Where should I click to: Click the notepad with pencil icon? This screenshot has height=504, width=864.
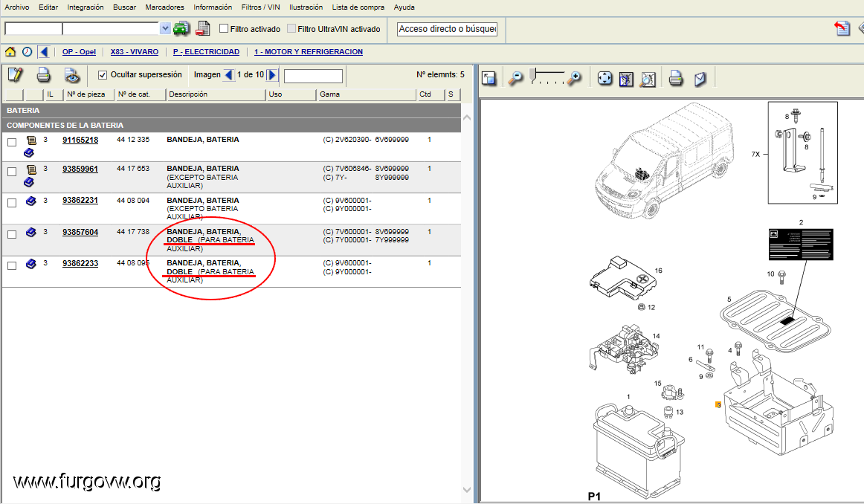click(16, 74)
